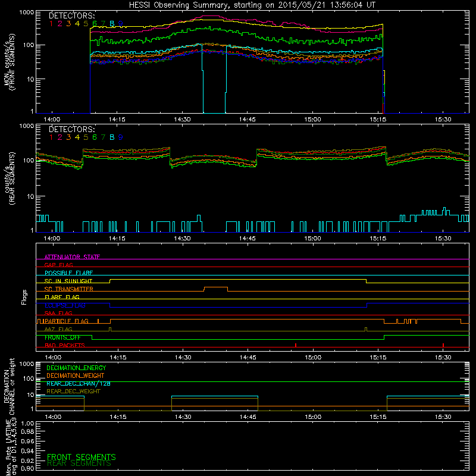Select the ECLIPSE_FLAG label
Image resolution: width=476 pixels, height=476 pixels.
tap(65, 305)
